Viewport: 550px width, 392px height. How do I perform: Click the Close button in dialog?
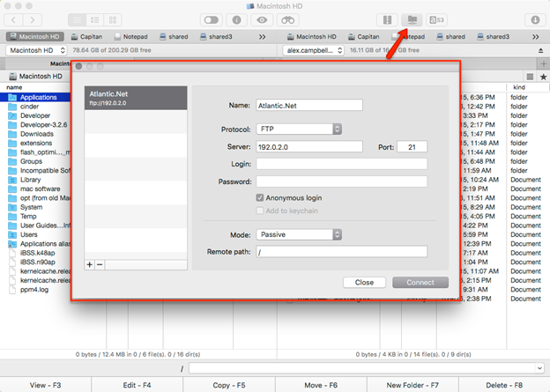coord(364,282)
